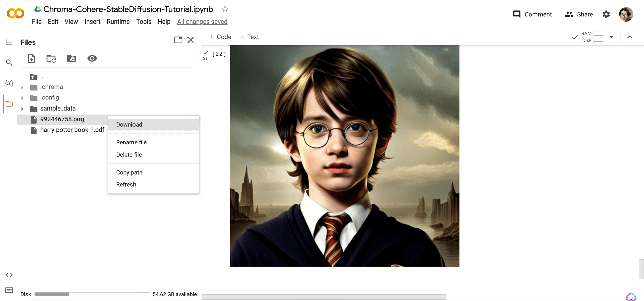
Task: Click the Colab logo
Action: pos(15,14)
